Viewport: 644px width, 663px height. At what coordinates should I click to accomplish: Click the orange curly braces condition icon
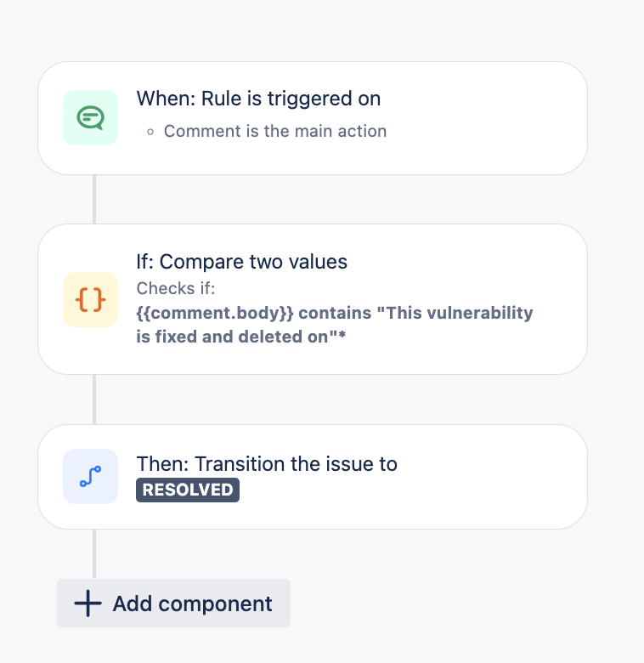point(90,299)
